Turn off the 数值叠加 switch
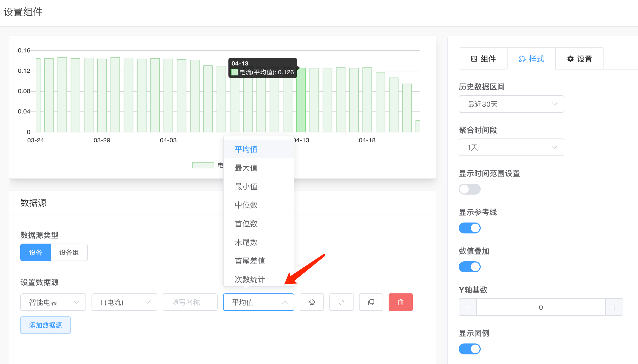 click(469, 267)
